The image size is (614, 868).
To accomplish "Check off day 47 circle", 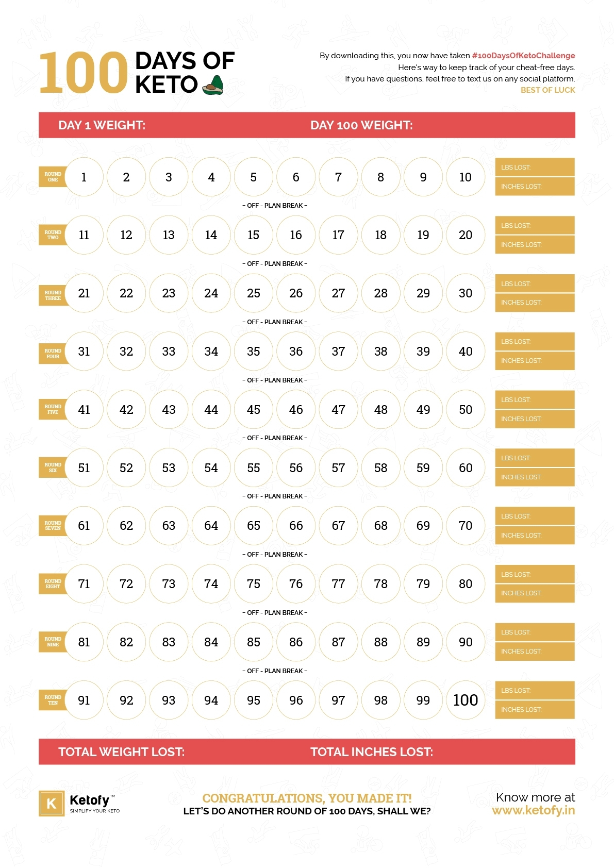I will [x=338, y=409].
